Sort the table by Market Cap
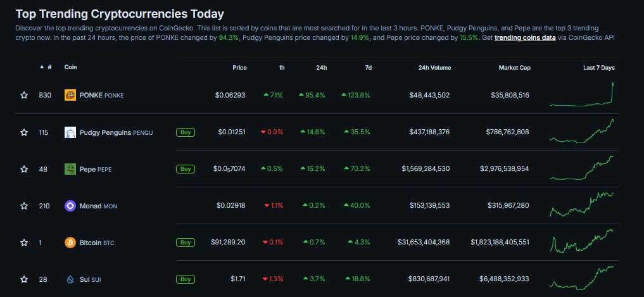The image size is (644, 297). [514, 67]
